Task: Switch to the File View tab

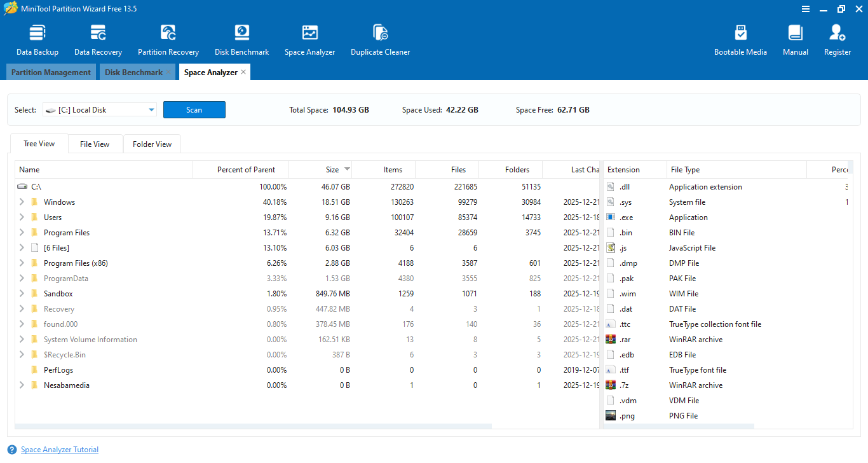Action: coord(95,144)
